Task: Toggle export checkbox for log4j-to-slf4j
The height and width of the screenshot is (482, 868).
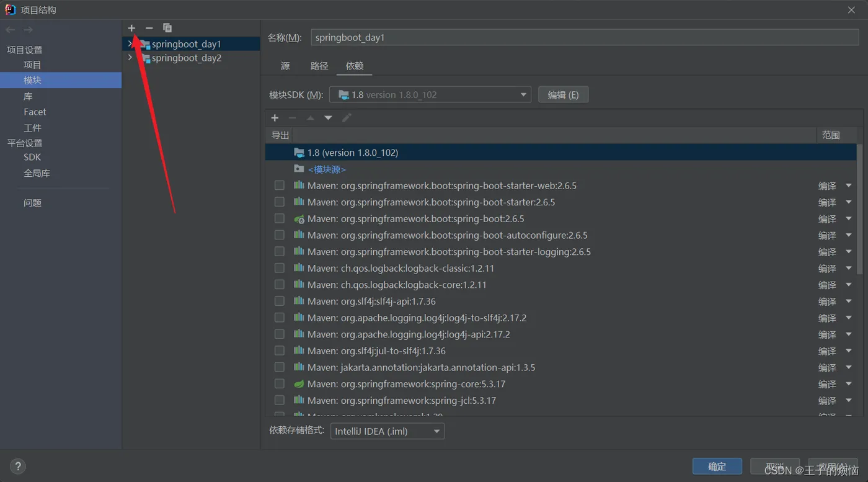Action: tap(280, 318)
